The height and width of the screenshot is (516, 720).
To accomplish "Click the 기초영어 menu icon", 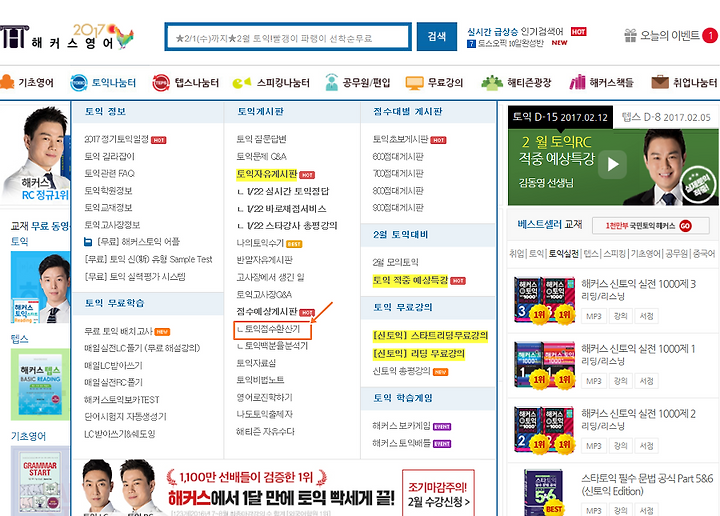I will click(x=7, y=82).
